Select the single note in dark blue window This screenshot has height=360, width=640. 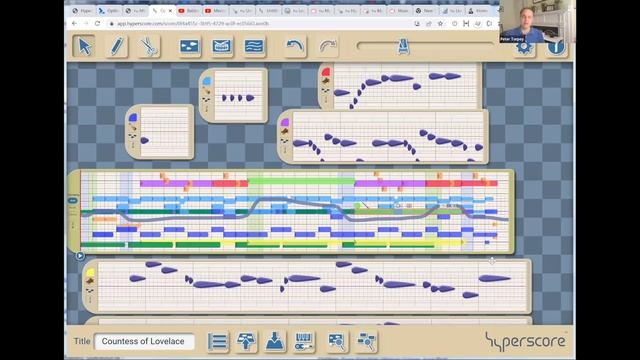click(144, 140)
